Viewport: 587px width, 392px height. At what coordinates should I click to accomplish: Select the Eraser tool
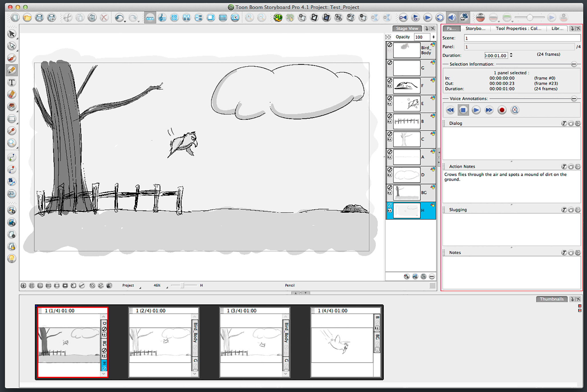12,95
